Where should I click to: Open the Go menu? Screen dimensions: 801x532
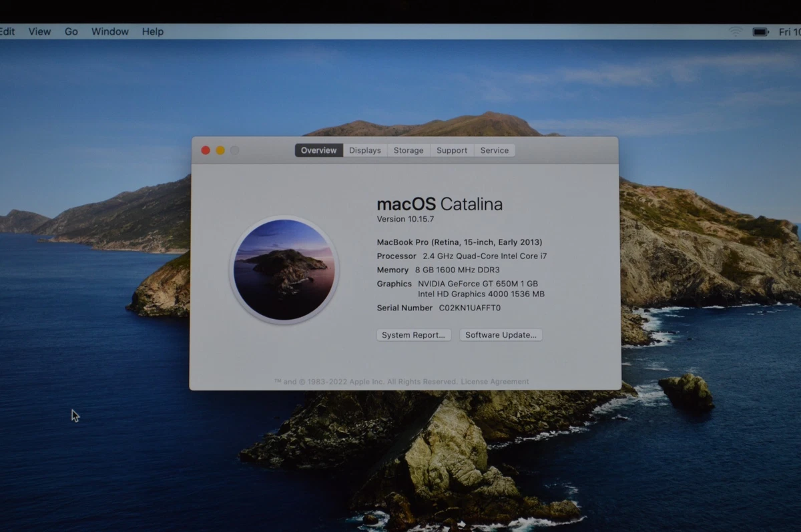tap(71, 31)
